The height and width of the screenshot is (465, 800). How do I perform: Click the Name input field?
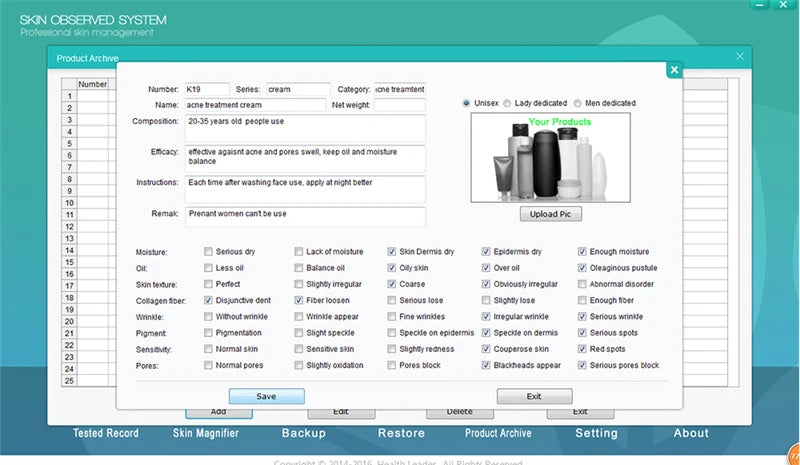pyautogui.click(x=255, y=104)
